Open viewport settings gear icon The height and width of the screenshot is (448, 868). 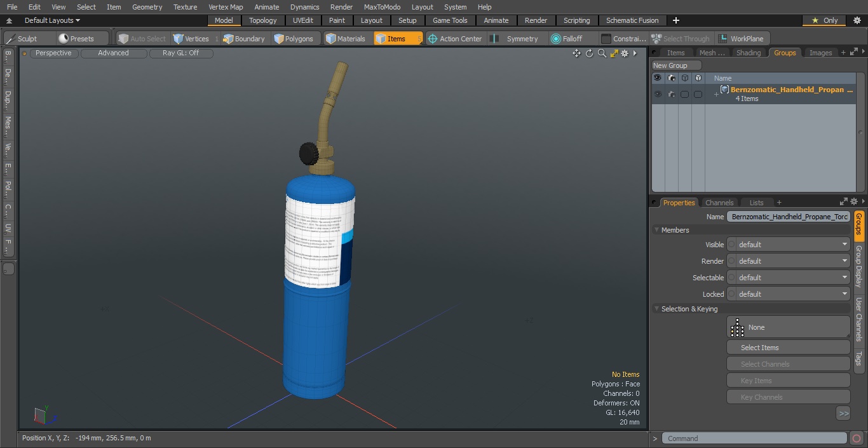(625, 53)
